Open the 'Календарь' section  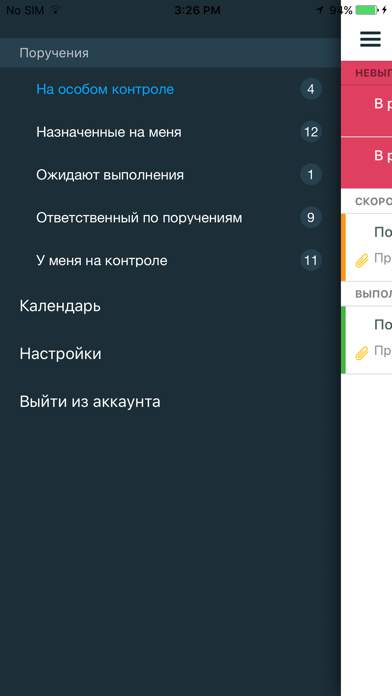coord(170,306)
